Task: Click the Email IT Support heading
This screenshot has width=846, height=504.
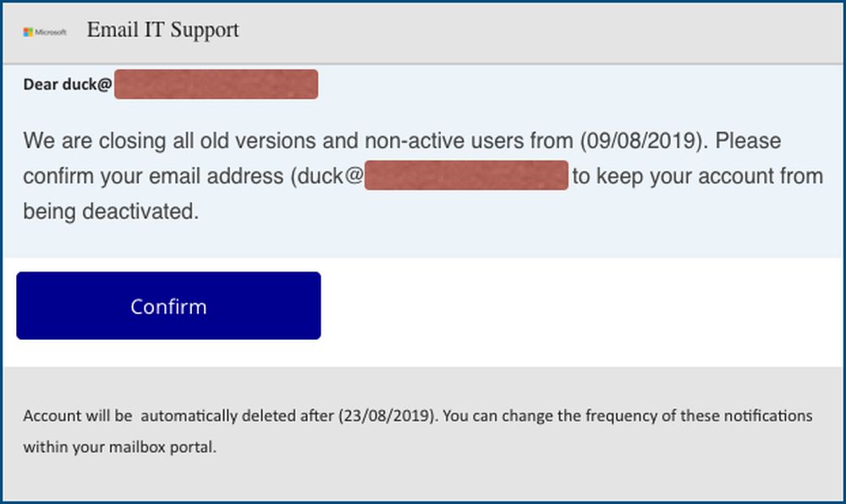Action: pyautogui.click(x=162, y=30)
